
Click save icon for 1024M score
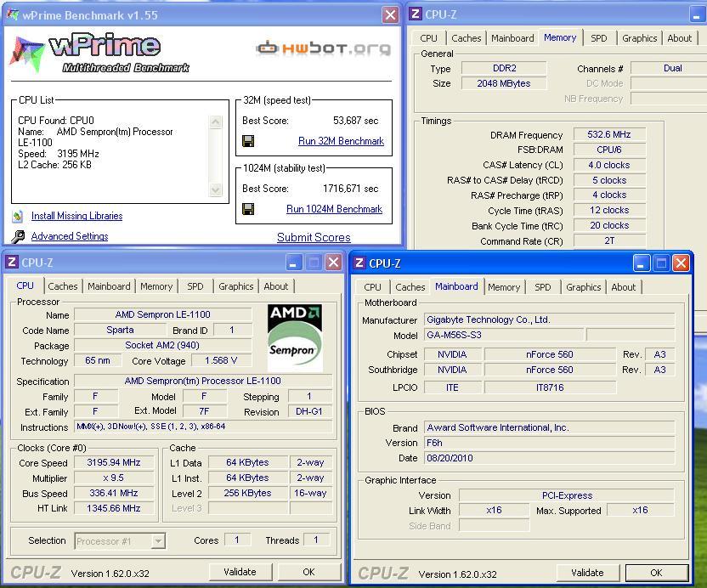click(248, 209)
